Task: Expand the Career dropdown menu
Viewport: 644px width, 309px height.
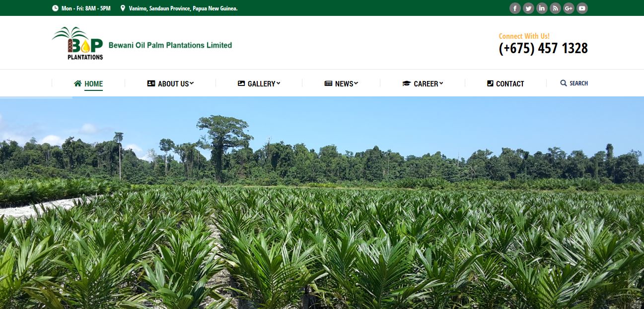Action: pyautogui.click(x=423, y=83)
